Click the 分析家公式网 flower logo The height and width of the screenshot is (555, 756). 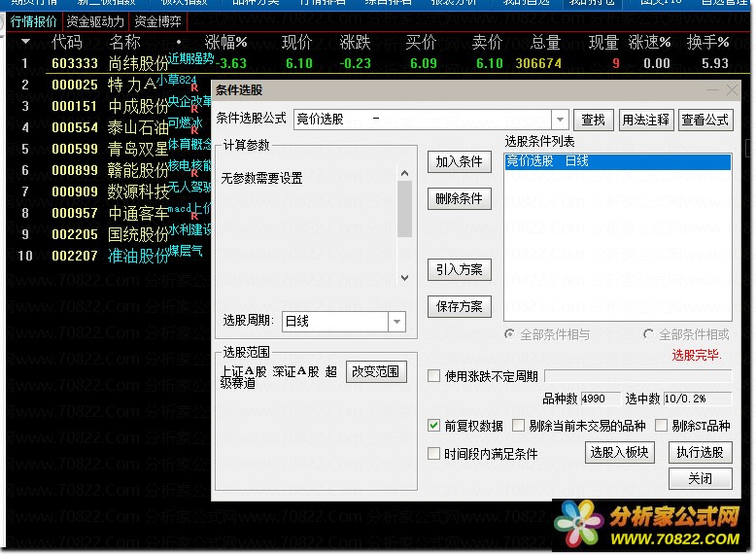click(x=578, y=523)
